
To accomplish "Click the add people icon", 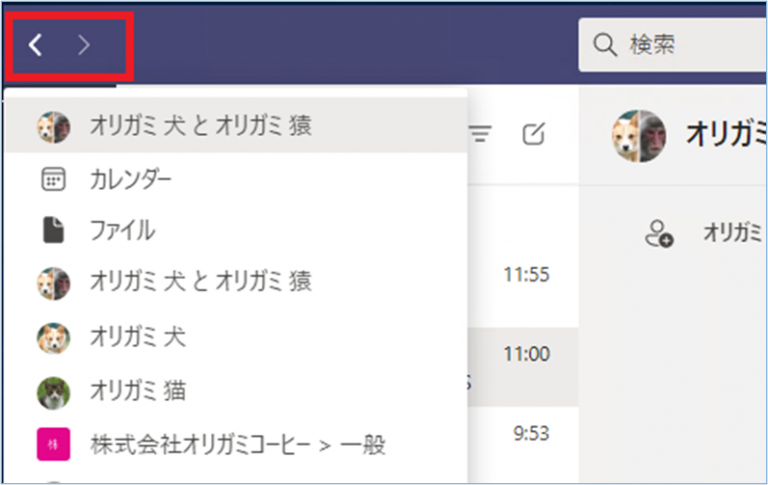I will [x=659, y=234].
